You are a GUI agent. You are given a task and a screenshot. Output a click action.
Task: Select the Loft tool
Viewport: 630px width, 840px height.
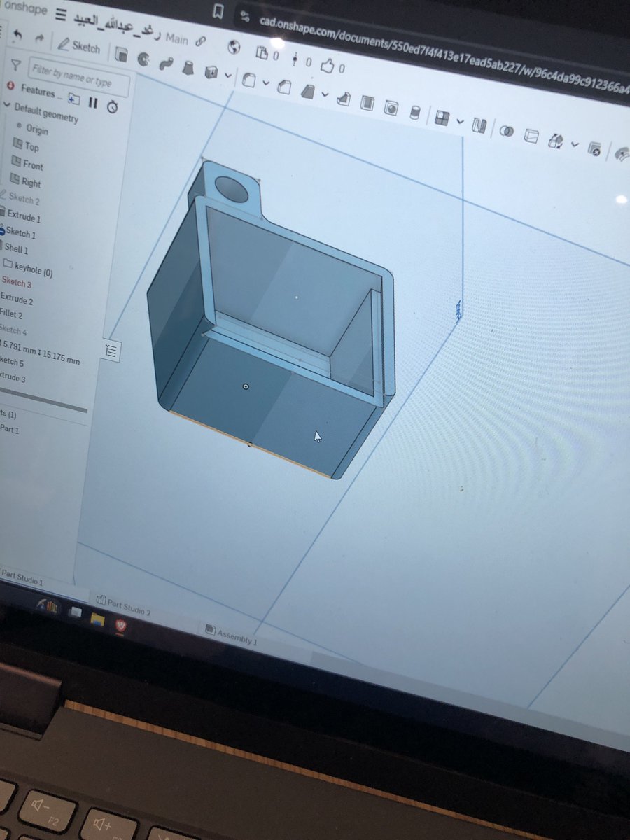tap(188, 67)
